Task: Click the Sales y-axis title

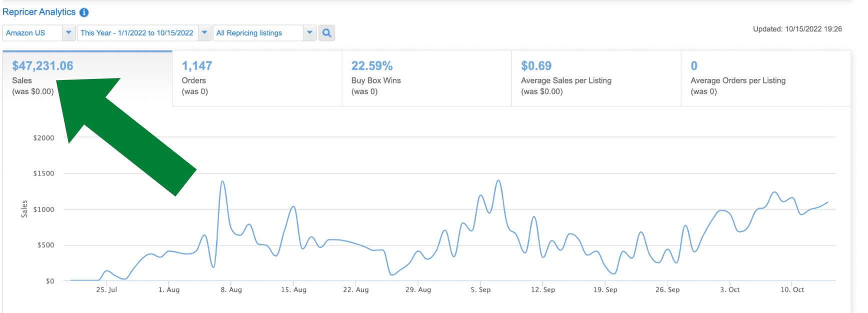Action: [x=24, y=209]
